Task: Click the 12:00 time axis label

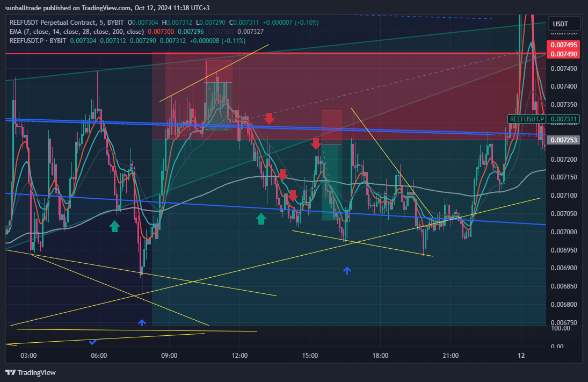Action: click(x=239, y=355)
